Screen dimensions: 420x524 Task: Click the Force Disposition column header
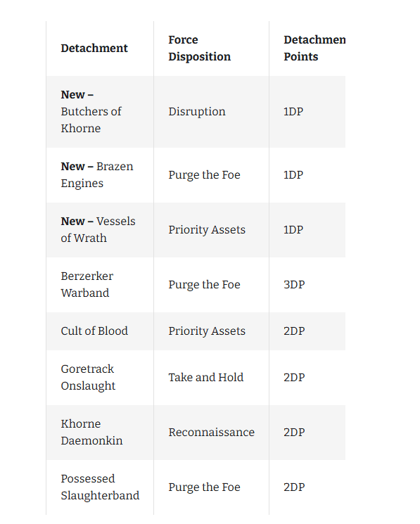click(x=200, y=48)
